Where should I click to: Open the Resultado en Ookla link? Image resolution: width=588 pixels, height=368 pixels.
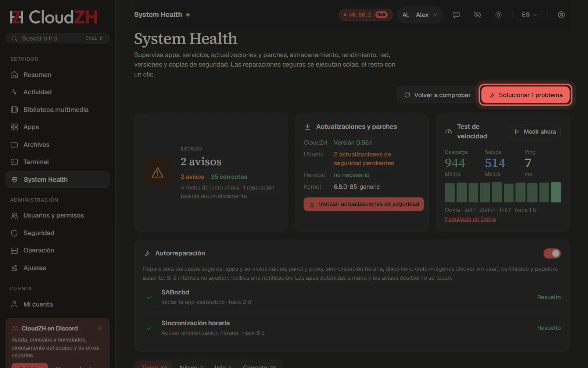[470, 219]
